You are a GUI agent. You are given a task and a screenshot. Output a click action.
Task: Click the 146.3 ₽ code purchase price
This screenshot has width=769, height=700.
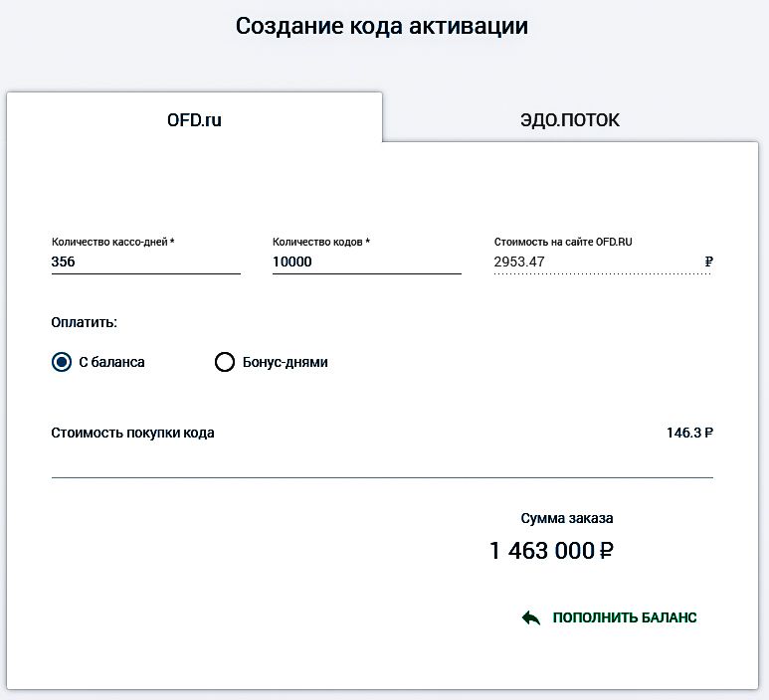tap(689, 433)
